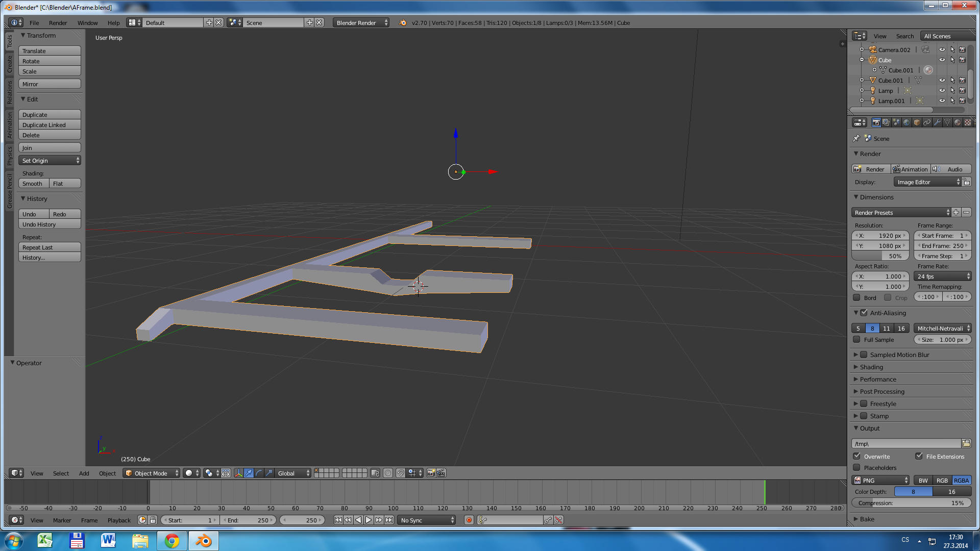Open the 3D viewport Add menu
980x551 pixels.
click(x=84, y=473)
